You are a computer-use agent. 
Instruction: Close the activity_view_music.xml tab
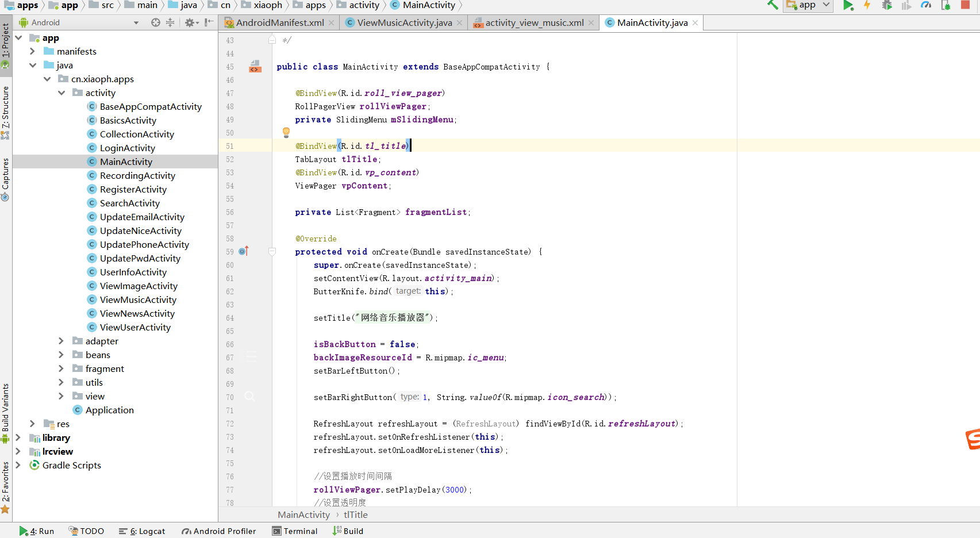[591, 23]
